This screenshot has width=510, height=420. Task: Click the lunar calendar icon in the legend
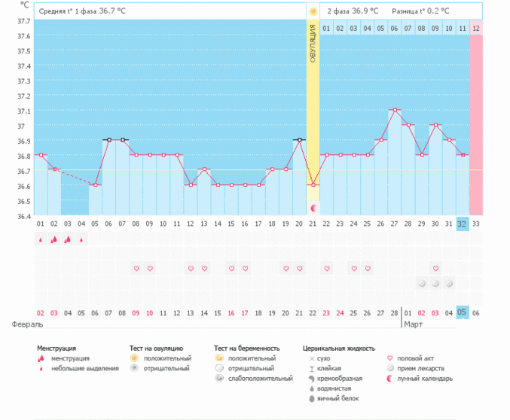[389, 379]
